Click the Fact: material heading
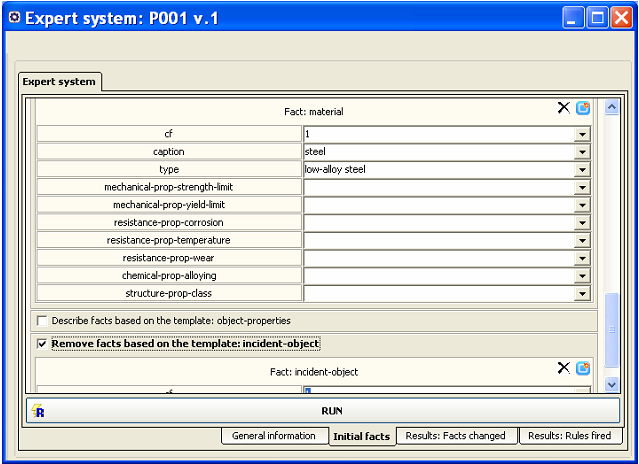 (x=314, y=112)
